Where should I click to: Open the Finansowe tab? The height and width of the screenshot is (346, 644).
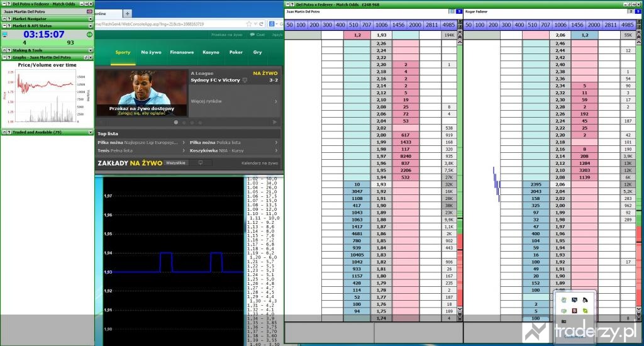[182, 52]
